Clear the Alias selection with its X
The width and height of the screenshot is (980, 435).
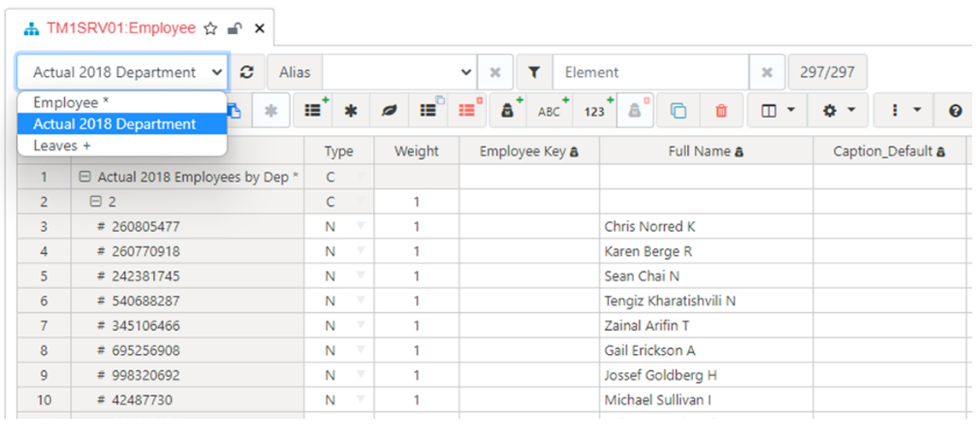click(495, 72)
